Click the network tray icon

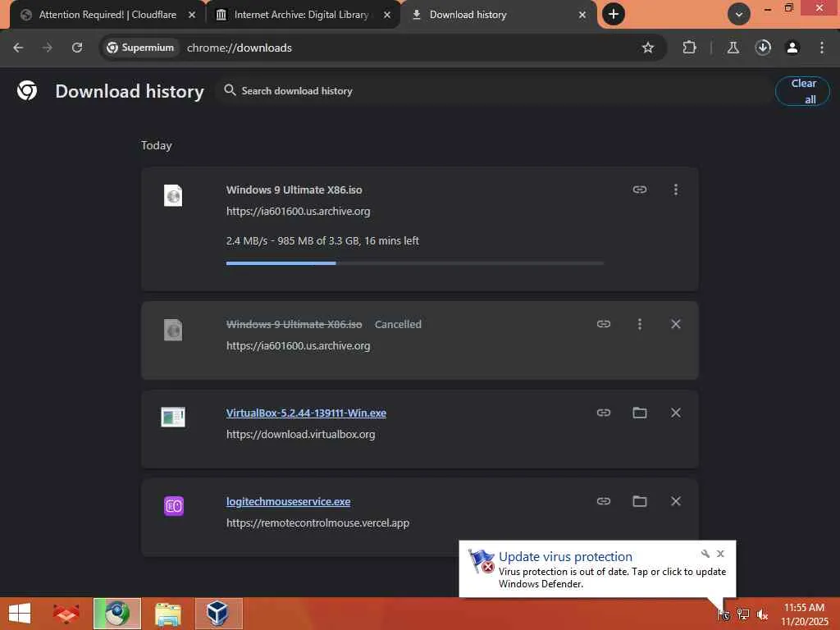click(x=743, y=614)
